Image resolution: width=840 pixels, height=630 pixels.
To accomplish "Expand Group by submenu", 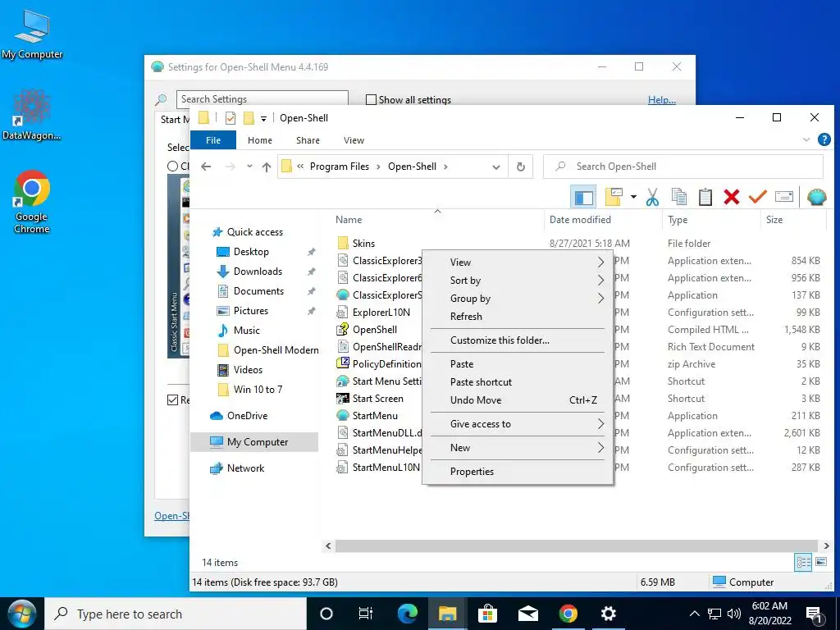I will pyautogui.click(x=518, y=299).
